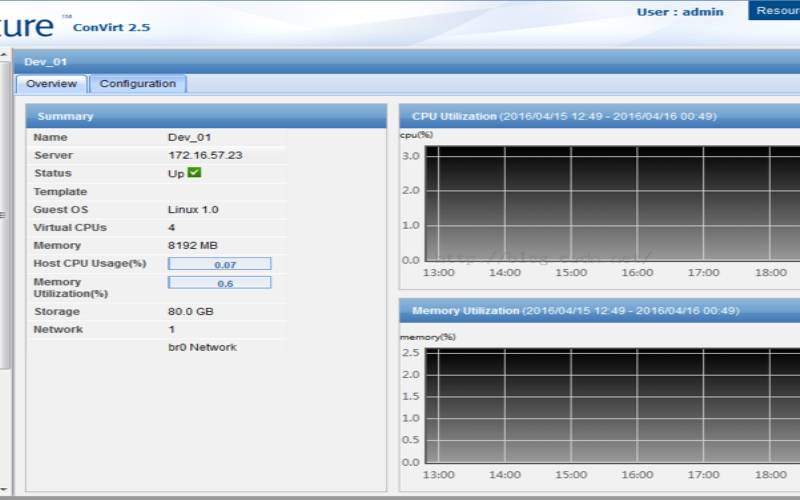This screenshot has width=800, height=500.
Task: Click the Host CPU Usage progress bar
Action: [x=219, y=264]
